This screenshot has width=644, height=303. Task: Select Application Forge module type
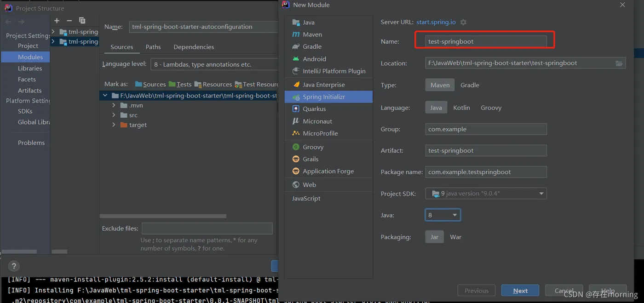[x=328, y=171]
